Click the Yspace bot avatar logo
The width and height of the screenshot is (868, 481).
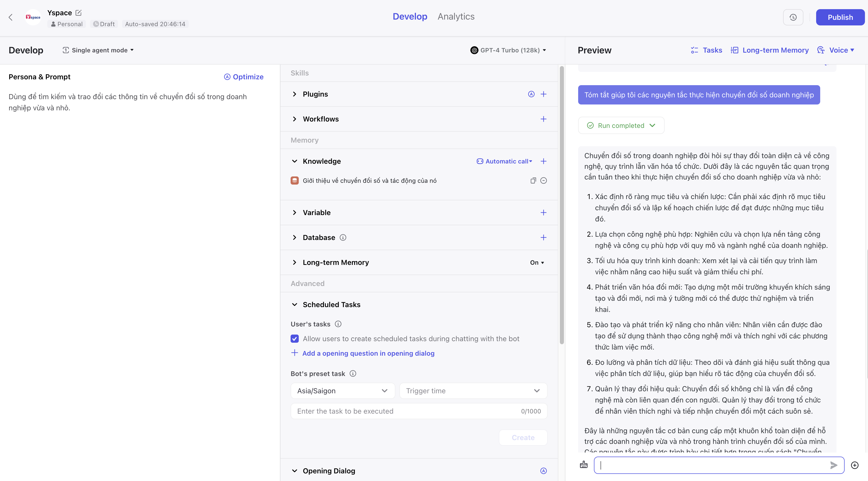coord(33,17)
